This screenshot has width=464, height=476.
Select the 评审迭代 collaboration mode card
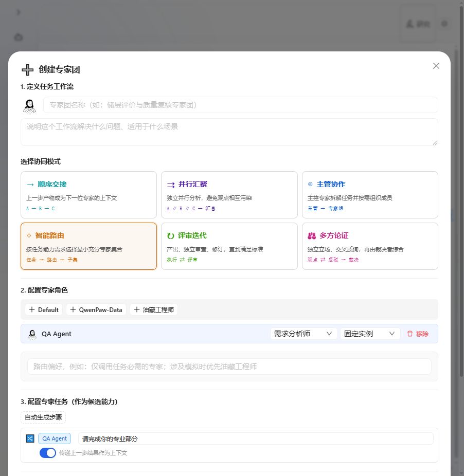(229, 246)
